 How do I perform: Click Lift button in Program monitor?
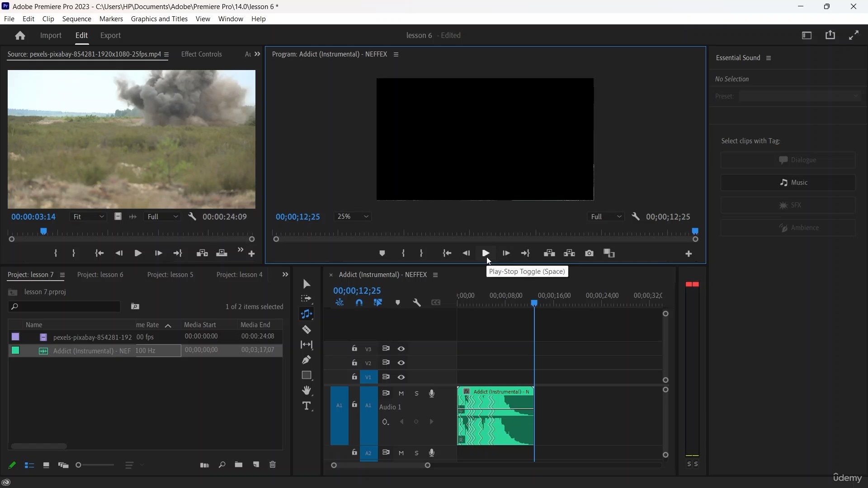pyautogui.click(x=549, y=253)
